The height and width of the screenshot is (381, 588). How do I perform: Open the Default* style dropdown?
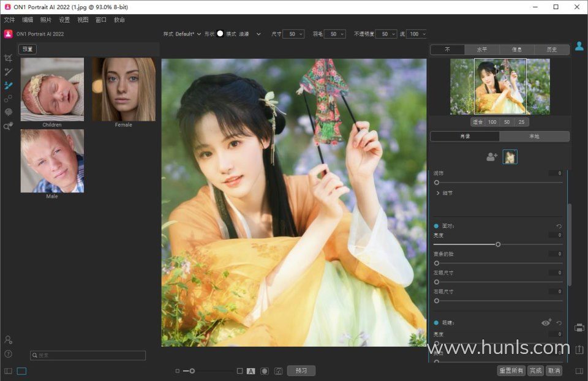point(187,34)
